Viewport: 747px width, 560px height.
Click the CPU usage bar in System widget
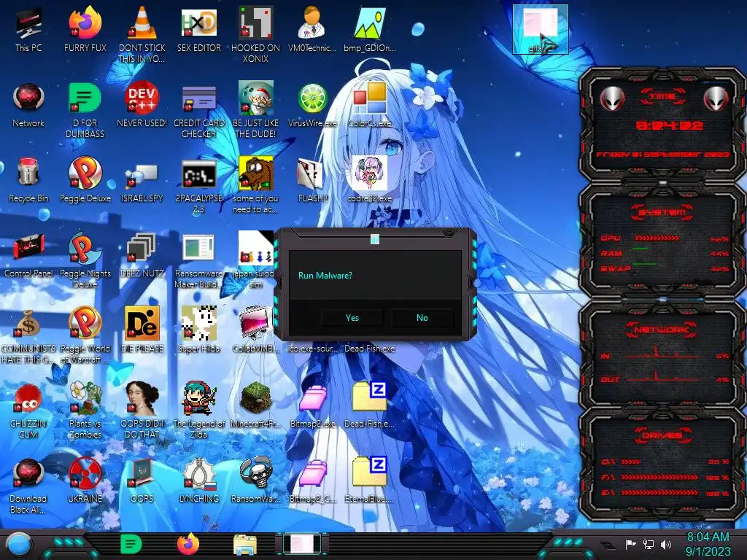click(x=657, y=238)
